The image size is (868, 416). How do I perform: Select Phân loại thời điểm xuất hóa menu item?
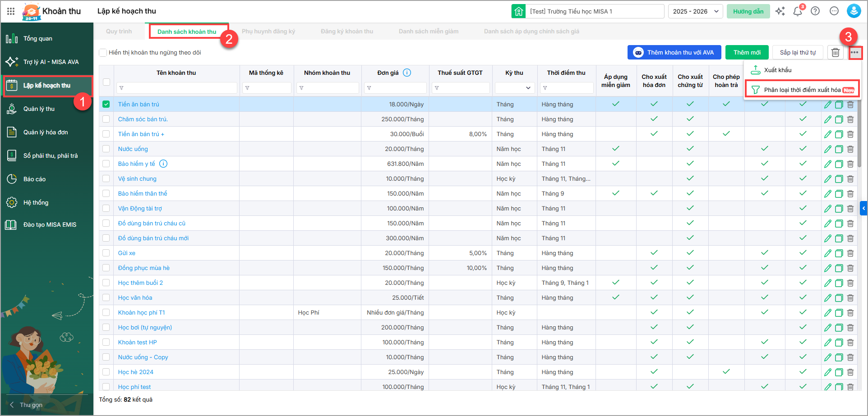click(802, 90)
